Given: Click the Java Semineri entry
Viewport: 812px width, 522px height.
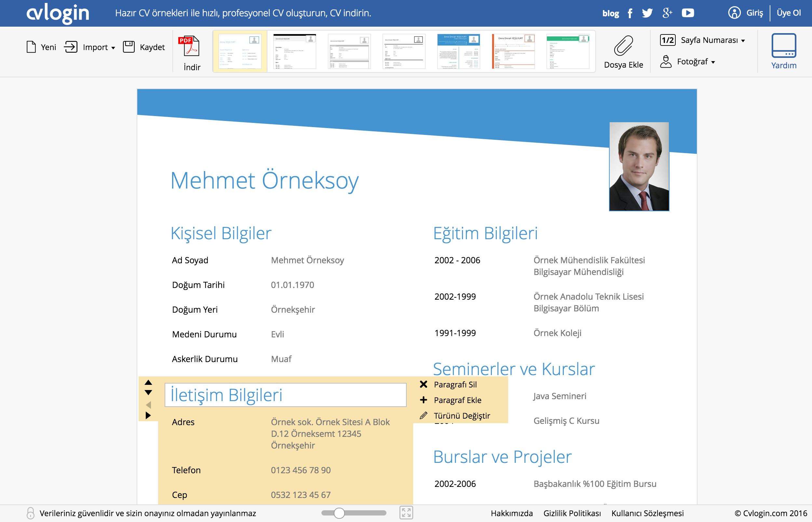Looking at the screenshot, I should [x=560, y=396].
